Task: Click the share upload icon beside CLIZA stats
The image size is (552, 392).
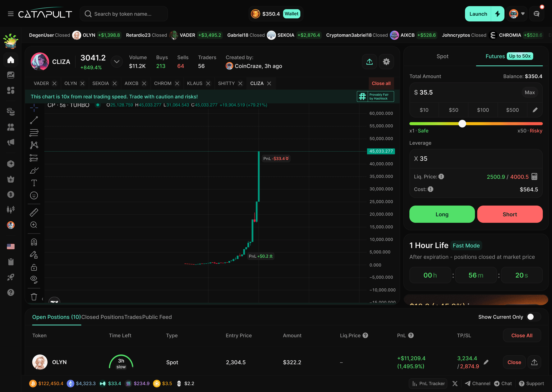Action: (x=369, y=62)
